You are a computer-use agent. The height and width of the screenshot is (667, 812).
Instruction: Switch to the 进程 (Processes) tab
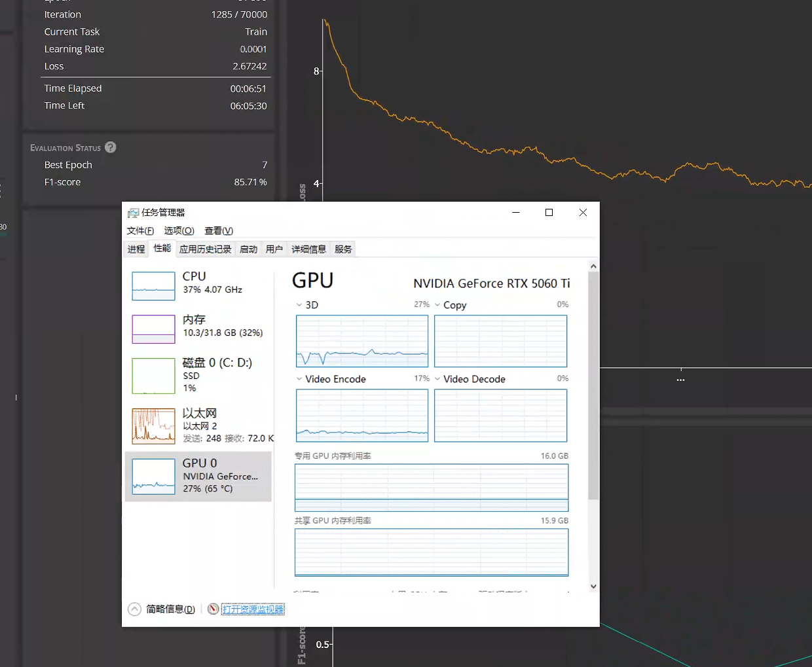coord(136,249)
